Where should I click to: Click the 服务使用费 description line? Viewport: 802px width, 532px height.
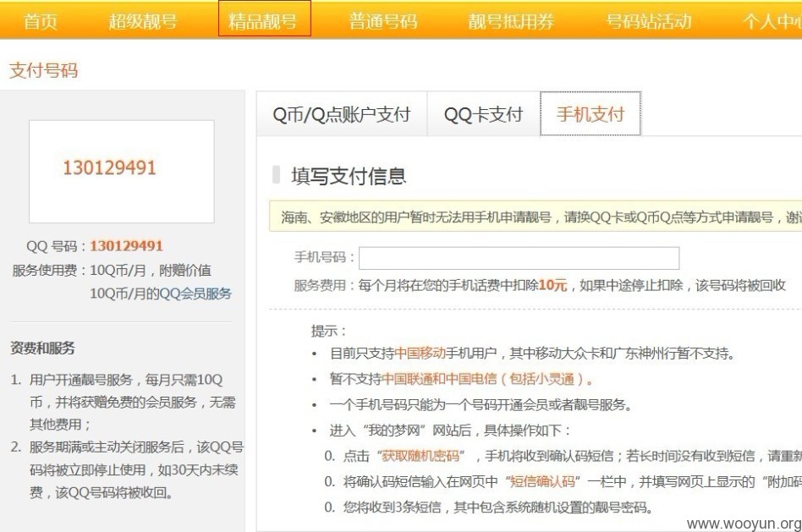click(122, 282)
